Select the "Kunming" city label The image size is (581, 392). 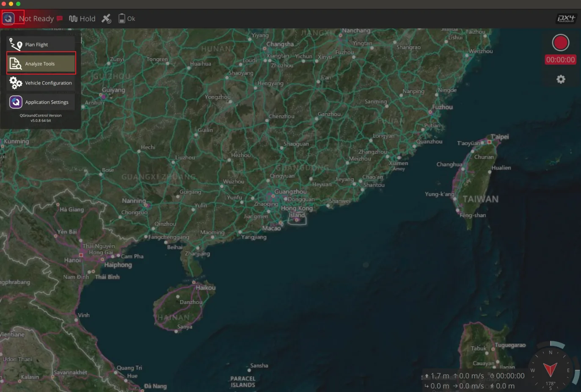point(16,141)
